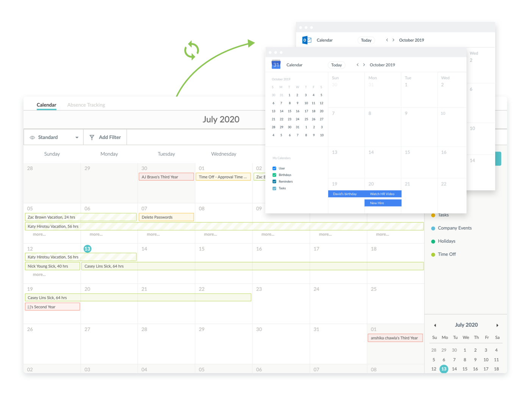This screenshot has width=532, height=397.
Task: Click the green sync arrows icon
Action: tap(191, 50)
